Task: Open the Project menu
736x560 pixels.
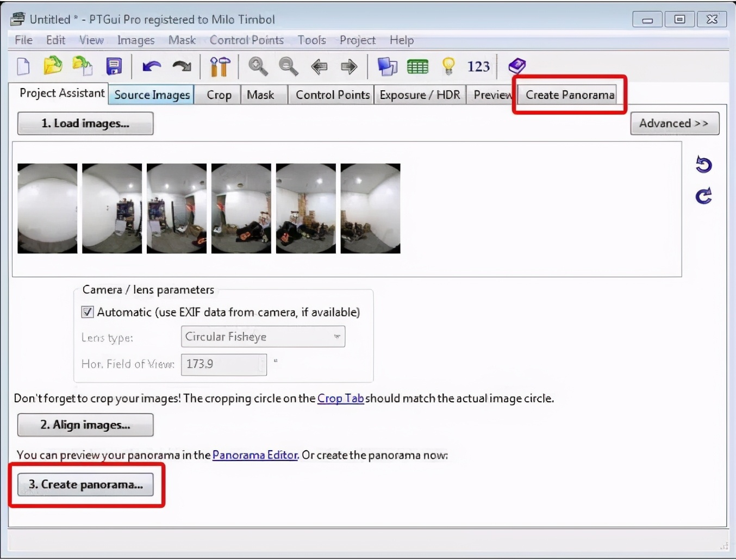Action: [x=358, y=40]
